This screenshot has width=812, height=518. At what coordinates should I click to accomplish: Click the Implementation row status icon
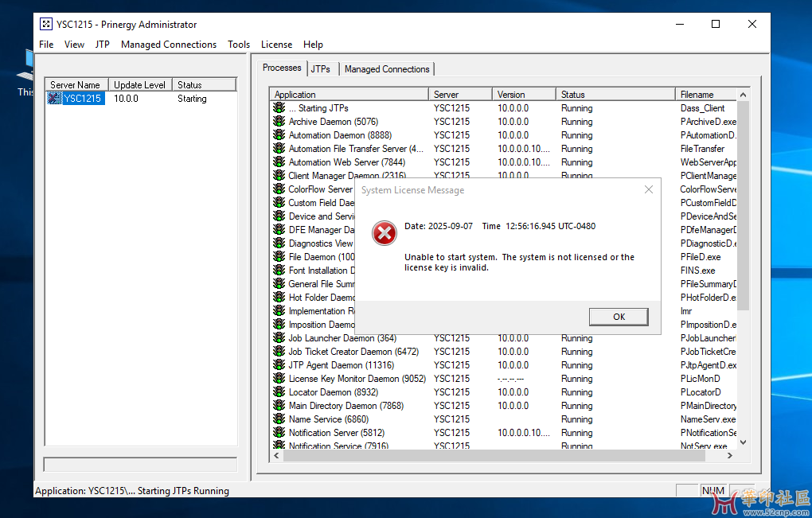click(x=279, y=310)
